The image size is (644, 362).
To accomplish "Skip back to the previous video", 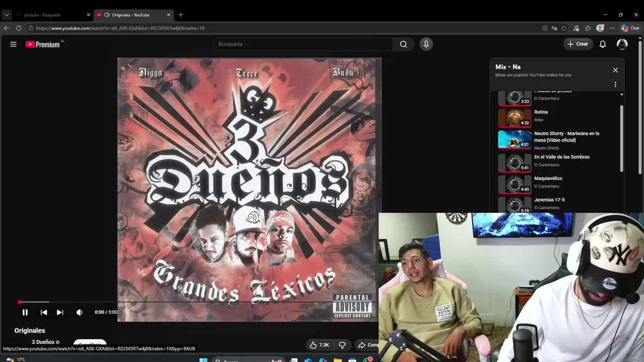I will click(x=44, y=312).
